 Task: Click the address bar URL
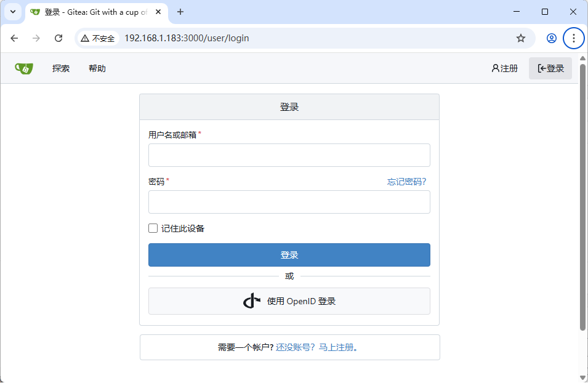(187, 38)
